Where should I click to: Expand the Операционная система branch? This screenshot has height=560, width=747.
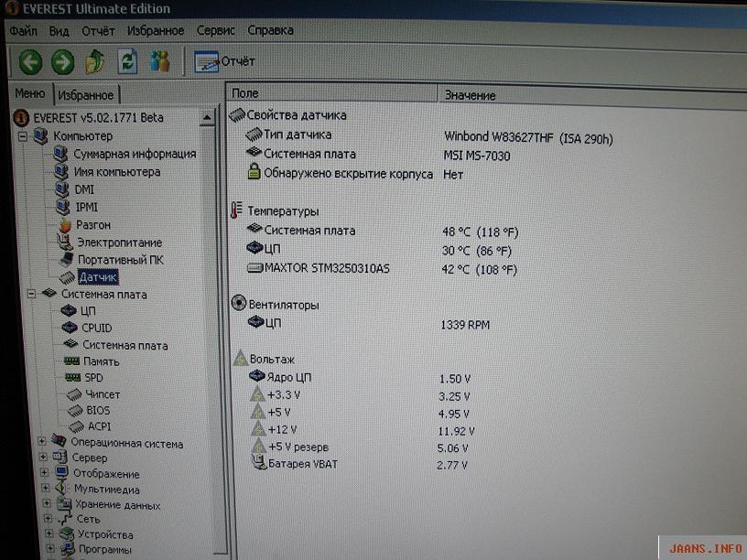pyautogui.click(x=42, y=441)
